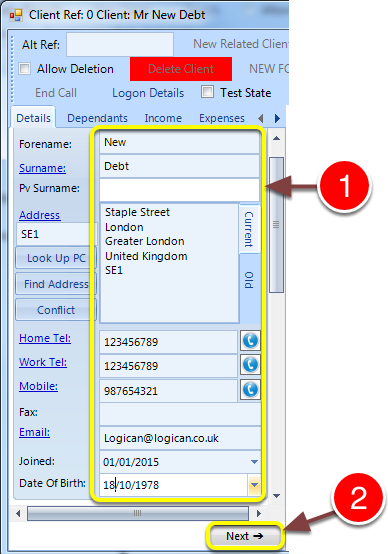Click the horizontal scrollbar thumb

click(x=138, y=513)
